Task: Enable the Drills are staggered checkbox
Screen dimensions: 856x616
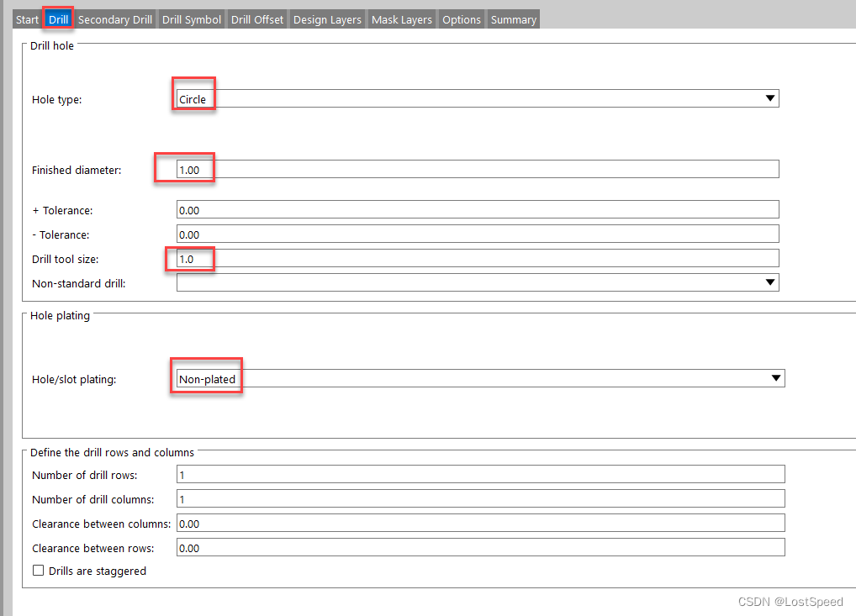Action: [x=38, y=571]
